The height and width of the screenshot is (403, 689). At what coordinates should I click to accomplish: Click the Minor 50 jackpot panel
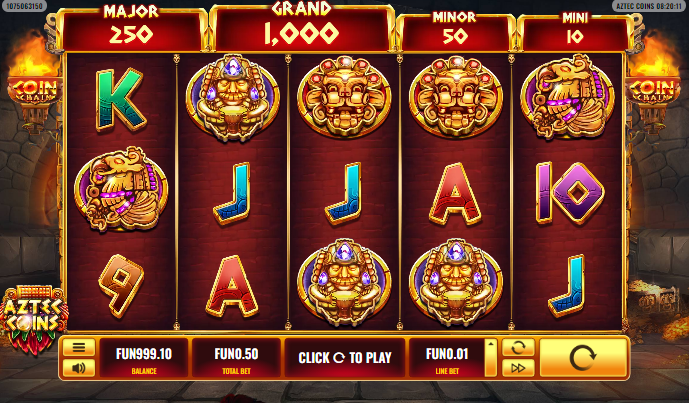[454, 32]
